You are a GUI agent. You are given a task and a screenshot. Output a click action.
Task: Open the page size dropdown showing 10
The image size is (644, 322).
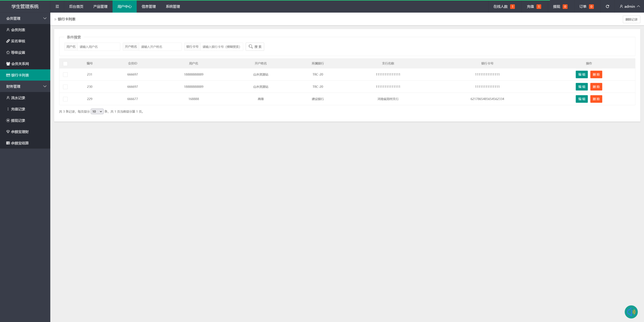click(97, 112)
